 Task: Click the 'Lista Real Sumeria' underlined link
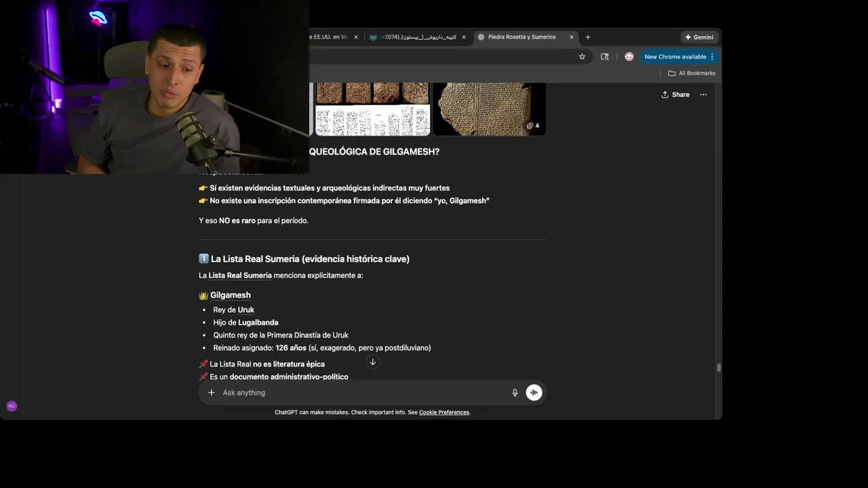point(240,276)
